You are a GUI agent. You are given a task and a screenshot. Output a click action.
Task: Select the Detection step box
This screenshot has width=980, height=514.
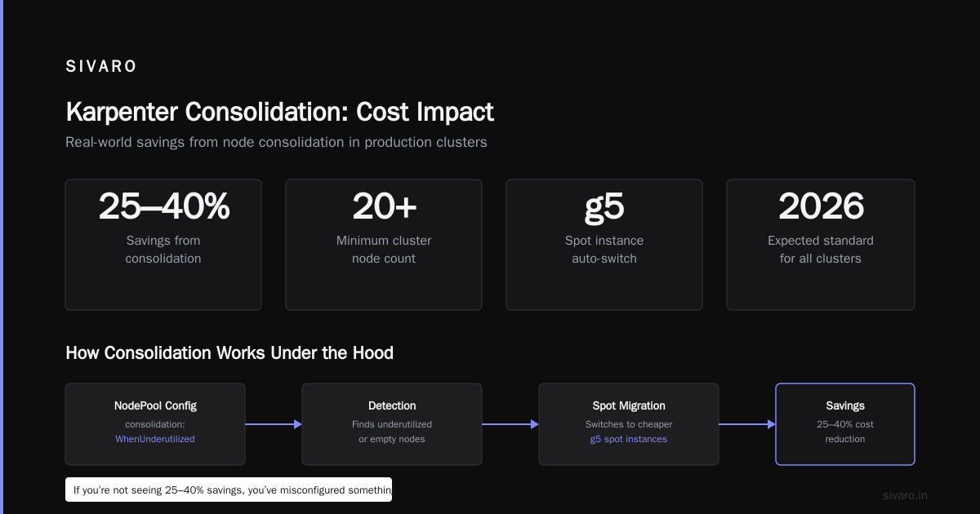[x=392, y=424]
